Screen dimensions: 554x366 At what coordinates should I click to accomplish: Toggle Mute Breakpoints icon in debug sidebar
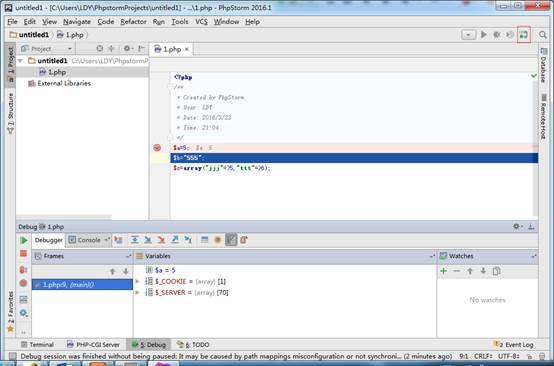click(x=23, y=283)
